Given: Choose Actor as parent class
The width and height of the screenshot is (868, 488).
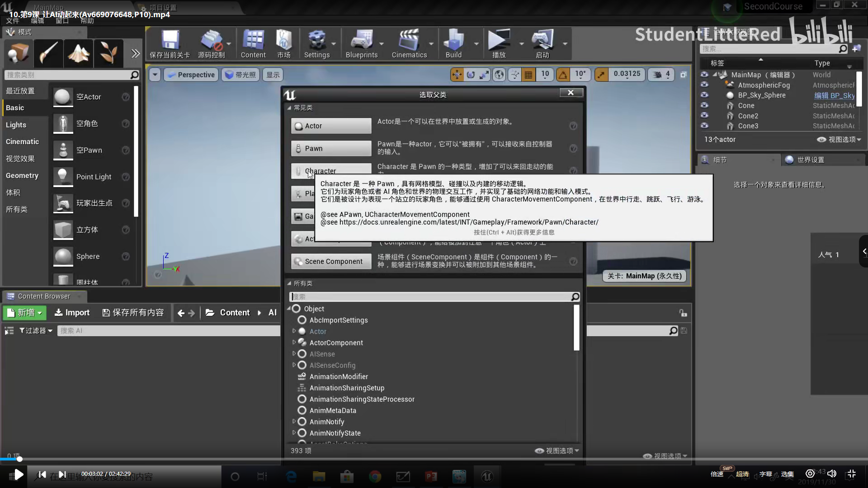Looking at the screenshot, I should point(331,126).
